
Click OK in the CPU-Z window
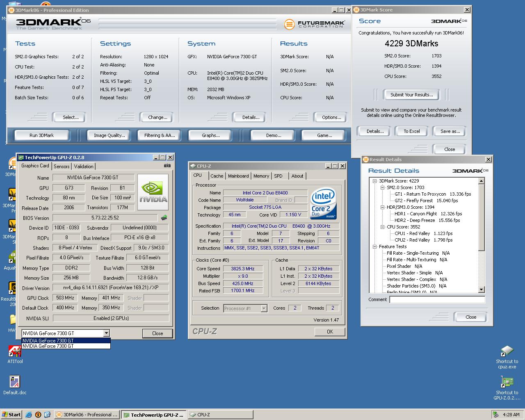click(x=330, y=331)
